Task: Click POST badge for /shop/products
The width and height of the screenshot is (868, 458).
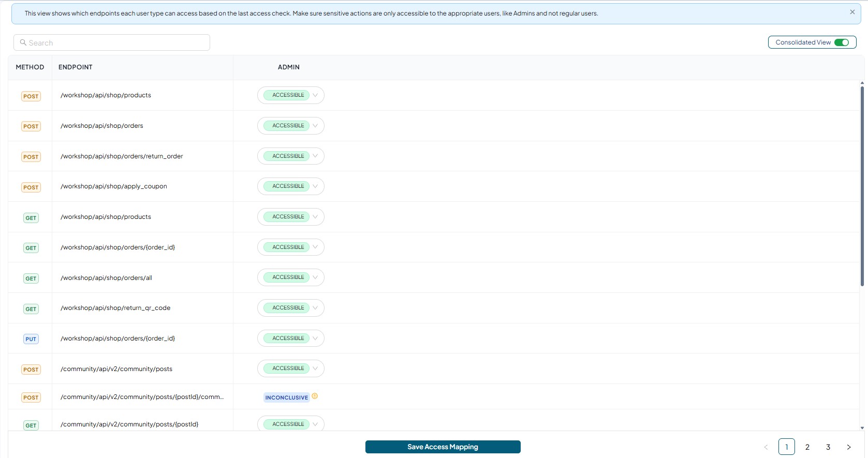Action: pos(31,96)
